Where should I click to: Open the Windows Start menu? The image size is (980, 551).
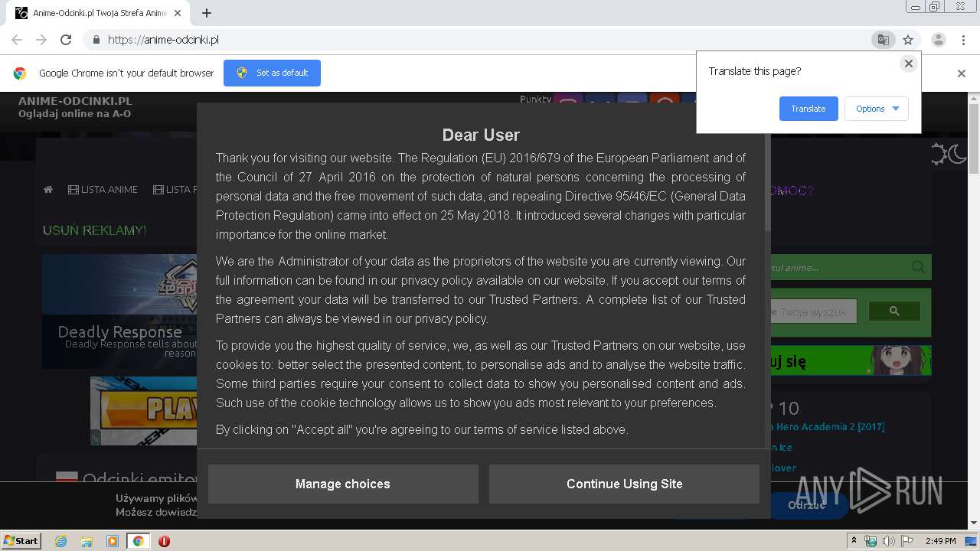(21, 541)
